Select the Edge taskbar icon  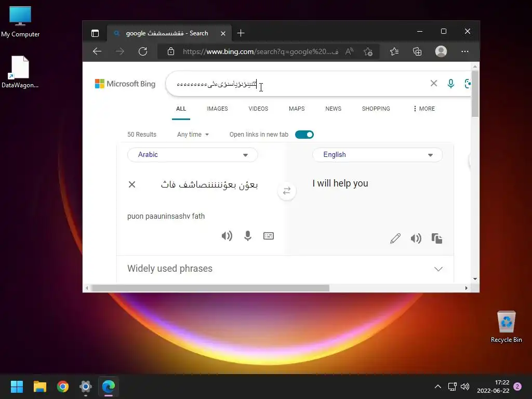tap(109, 387)
